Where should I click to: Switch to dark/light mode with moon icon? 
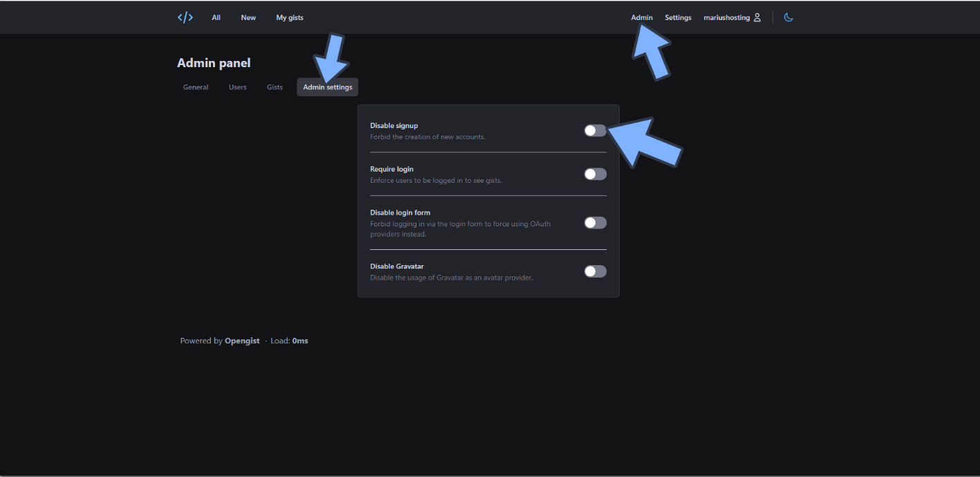click(788, 17)
